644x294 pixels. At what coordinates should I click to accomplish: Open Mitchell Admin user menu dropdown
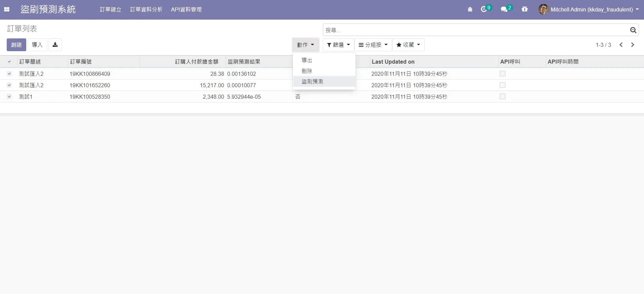click(589, 9)
